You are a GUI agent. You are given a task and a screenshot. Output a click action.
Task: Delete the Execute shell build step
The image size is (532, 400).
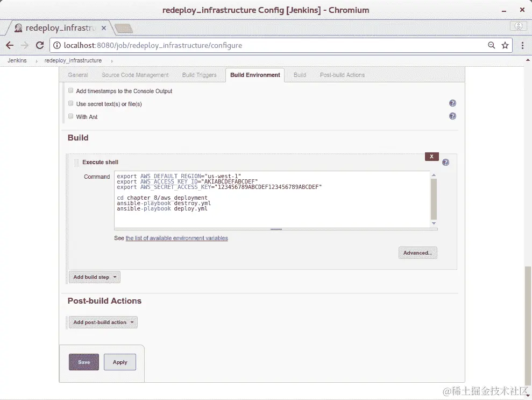tap(431, 157)
